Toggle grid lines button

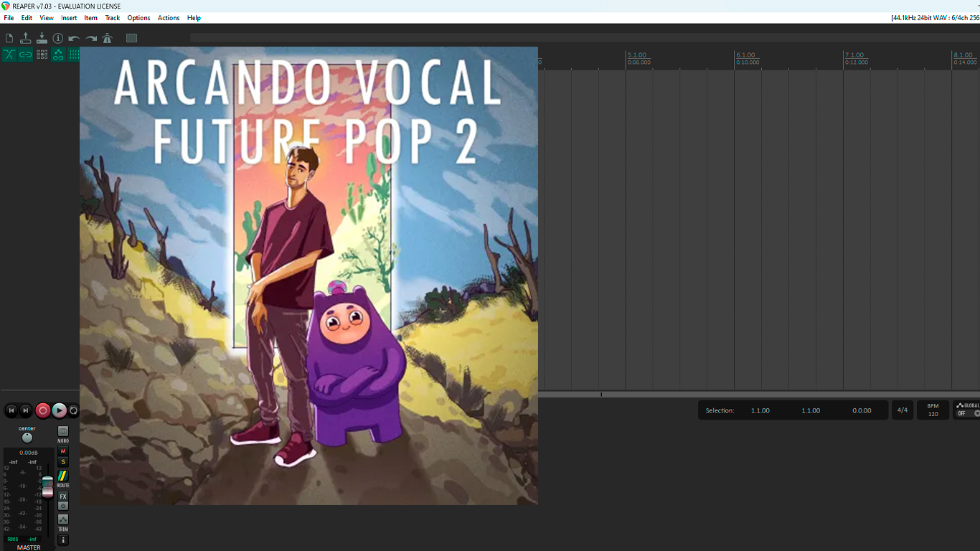point(73,55)
